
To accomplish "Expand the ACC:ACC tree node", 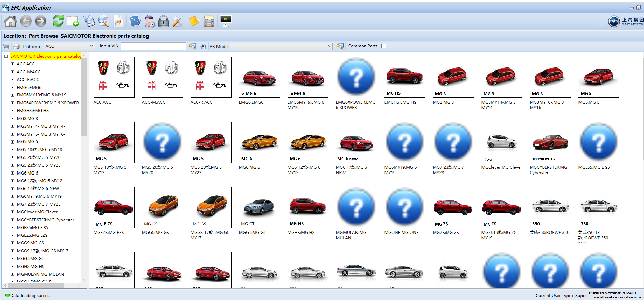I will (12, 64).
